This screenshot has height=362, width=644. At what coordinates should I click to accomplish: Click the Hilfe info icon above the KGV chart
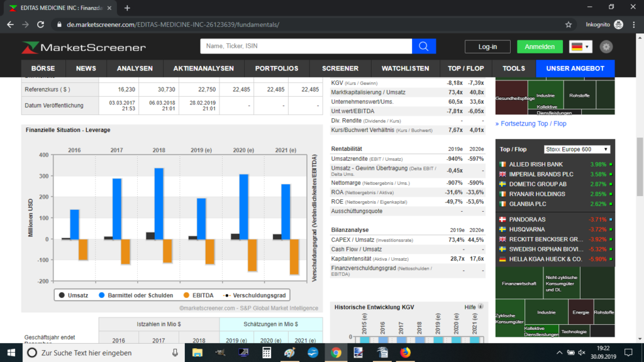[480, 307]
